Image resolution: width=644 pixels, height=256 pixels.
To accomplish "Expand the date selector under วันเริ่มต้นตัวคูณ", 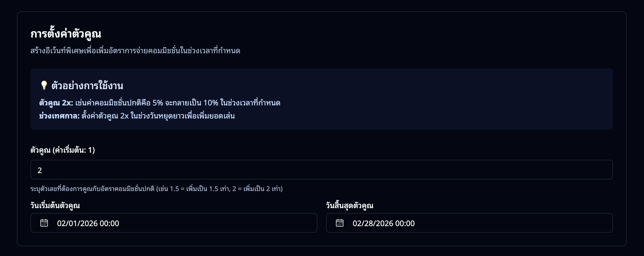I will [x=174, y=223].
